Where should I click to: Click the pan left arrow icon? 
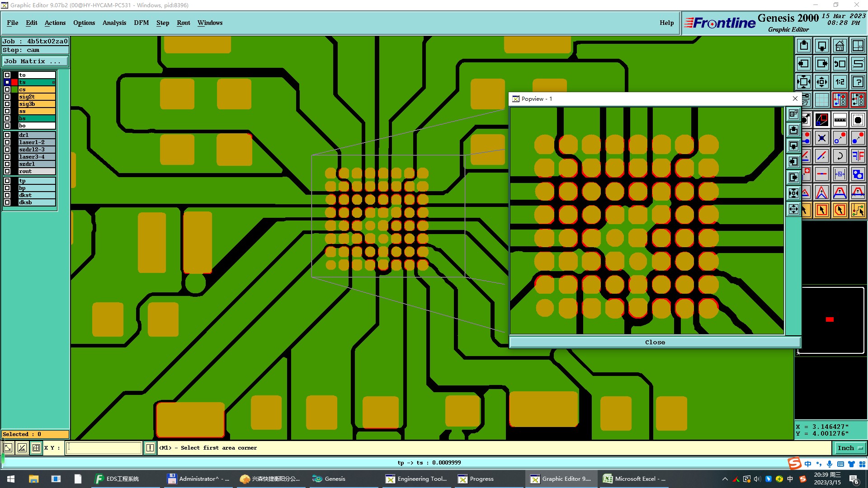pyautogui.click(x=803, y=64)
